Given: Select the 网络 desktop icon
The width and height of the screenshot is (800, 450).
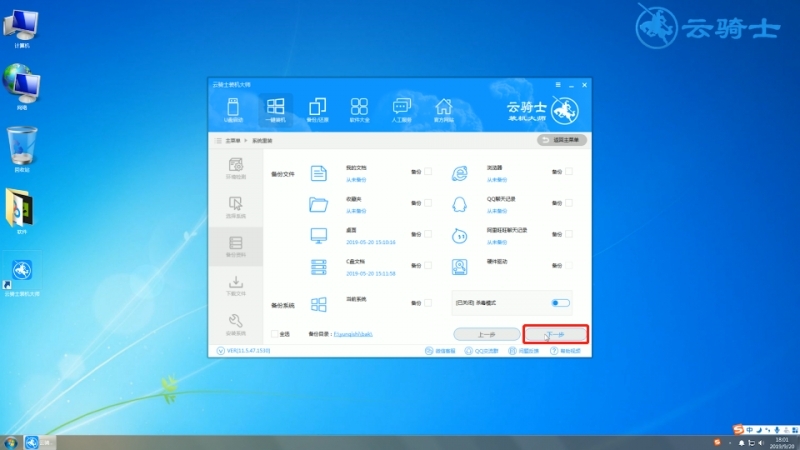Looking at the screenshot, I should [x=21, y=87].
